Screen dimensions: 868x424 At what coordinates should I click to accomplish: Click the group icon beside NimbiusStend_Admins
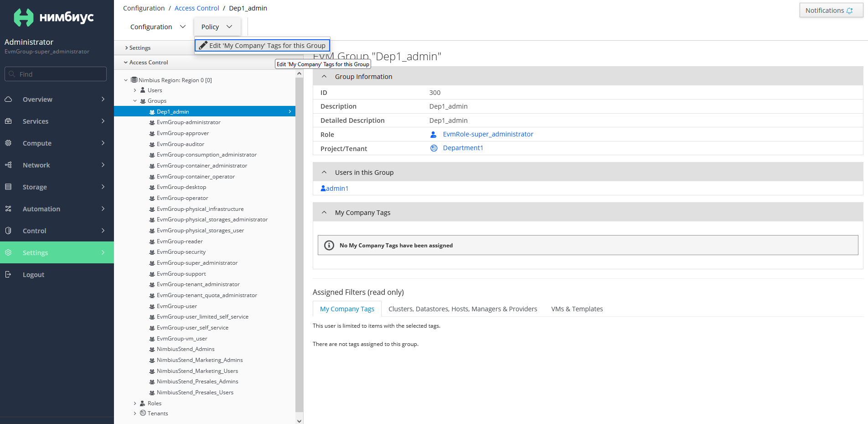[x=152, y=349]
